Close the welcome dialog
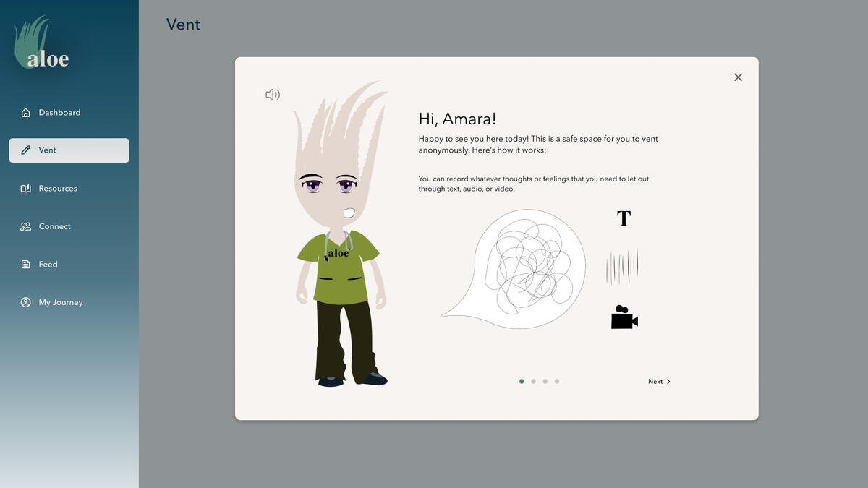 [x=738, y=77]
